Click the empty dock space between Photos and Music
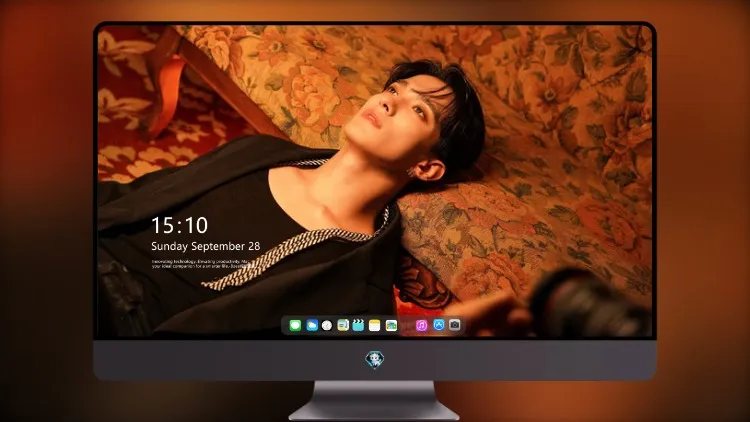The width and height of the screenshot is (750, 422). point(407,325)
